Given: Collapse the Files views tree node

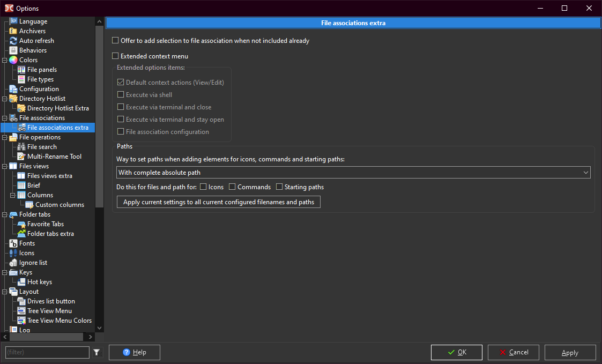Looking at the screenshot, I should pos(5,166).
